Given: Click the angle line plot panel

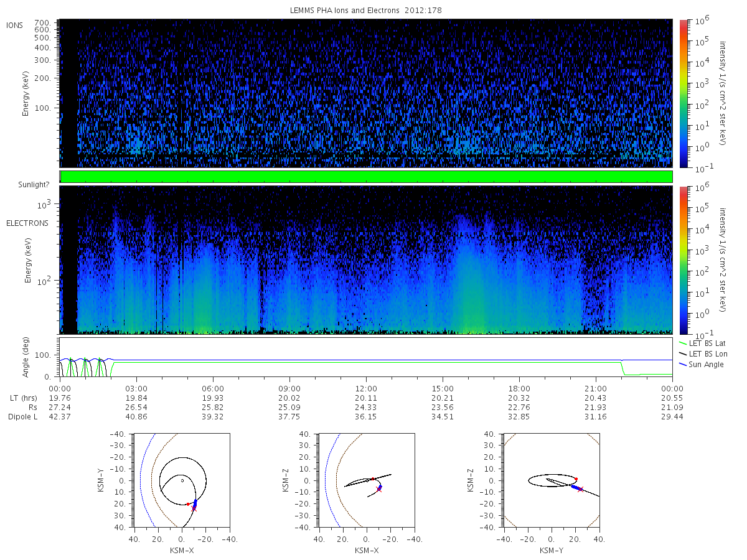Looking at the screenshot, I should pos(366,357).
